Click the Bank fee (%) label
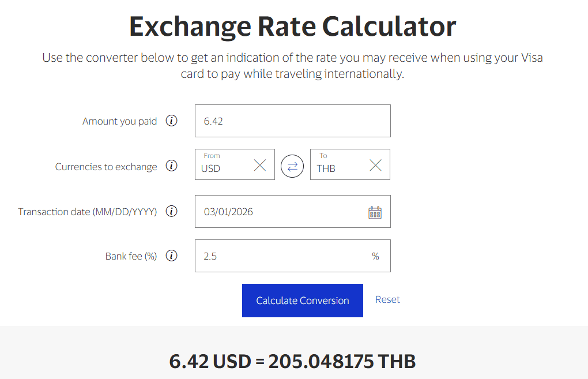 tap(131, 256)
